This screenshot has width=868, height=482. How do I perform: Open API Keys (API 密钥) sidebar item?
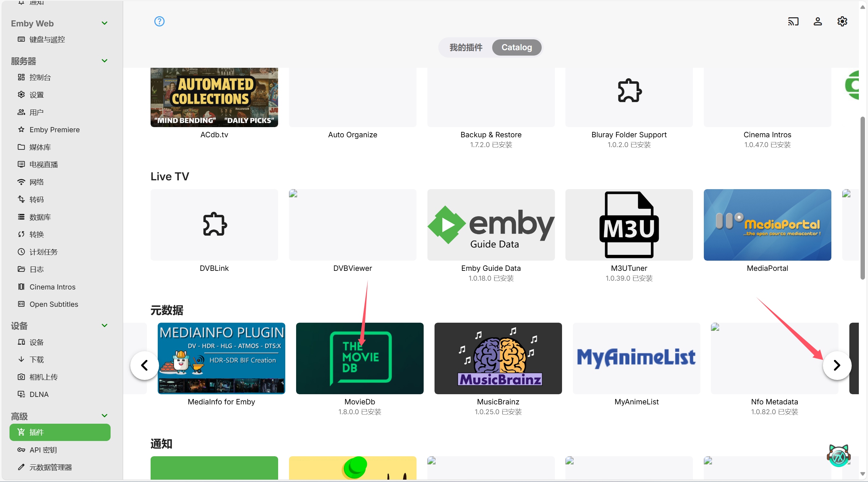point(43,450)
